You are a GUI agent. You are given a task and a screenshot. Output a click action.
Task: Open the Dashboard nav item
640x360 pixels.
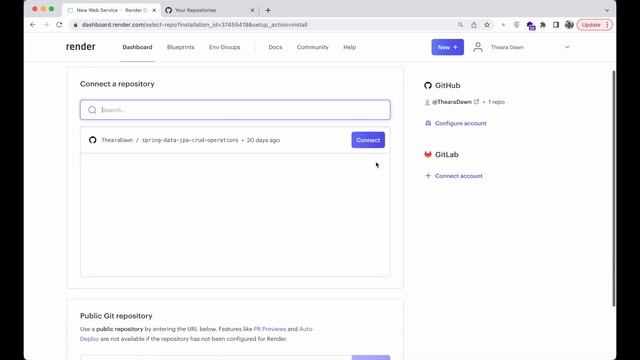pos(137,47)
